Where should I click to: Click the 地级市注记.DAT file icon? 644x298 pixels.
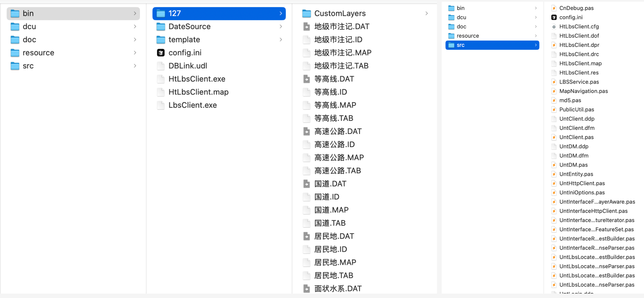(x=307, y=26)
